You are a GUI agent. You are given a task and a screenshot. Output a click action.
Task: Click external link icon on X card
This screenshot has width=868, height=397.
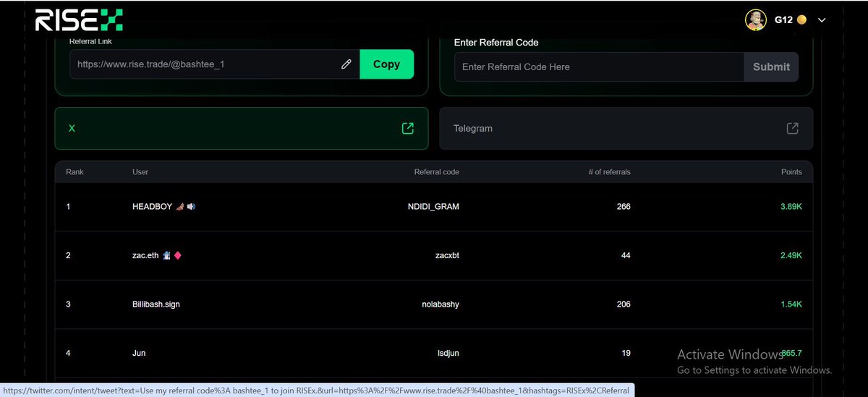tap(408, 128)
